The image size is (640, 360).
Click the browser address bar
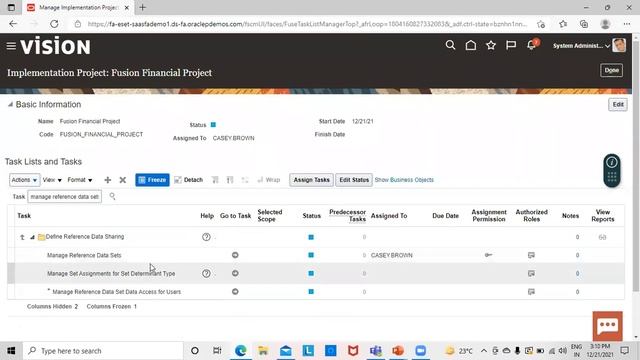click(x=307, y=24)
